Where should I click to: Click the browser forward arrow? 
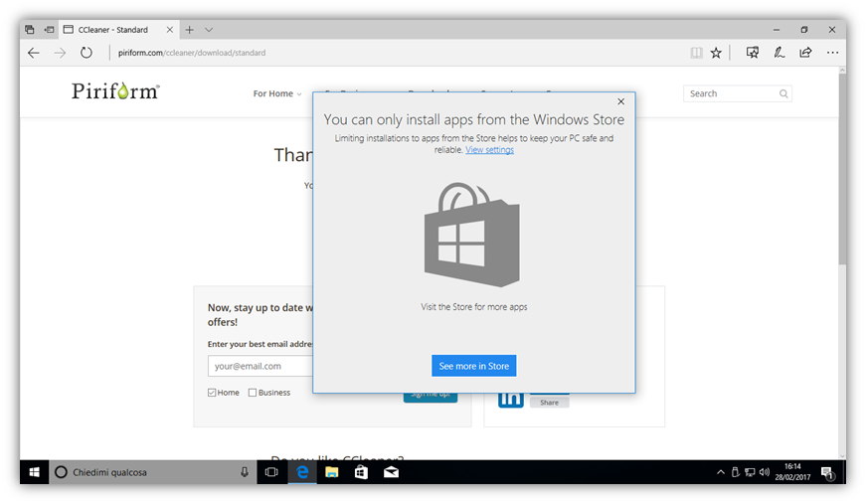tap(60, 53)
